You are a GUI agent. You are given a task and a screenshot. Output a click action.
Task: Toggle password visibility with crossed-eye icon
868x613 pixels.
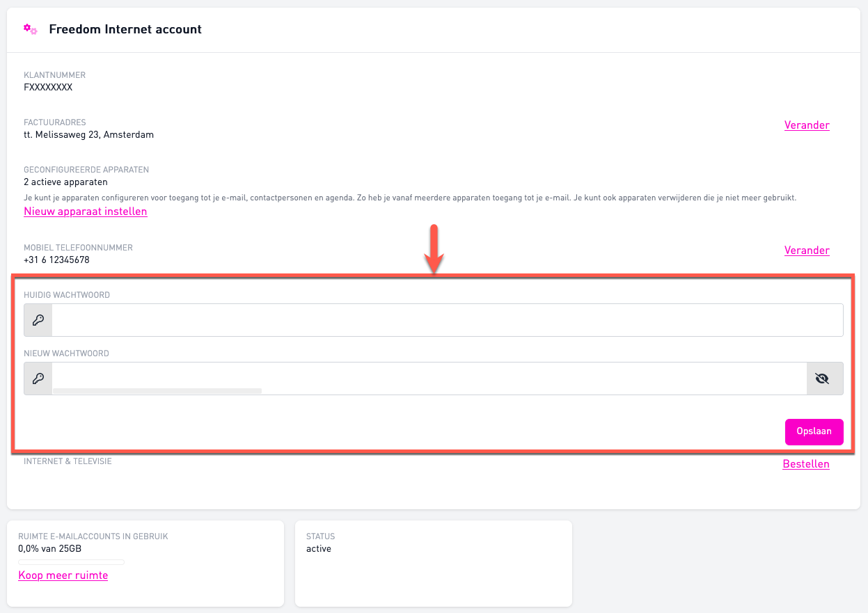[824, 379]
